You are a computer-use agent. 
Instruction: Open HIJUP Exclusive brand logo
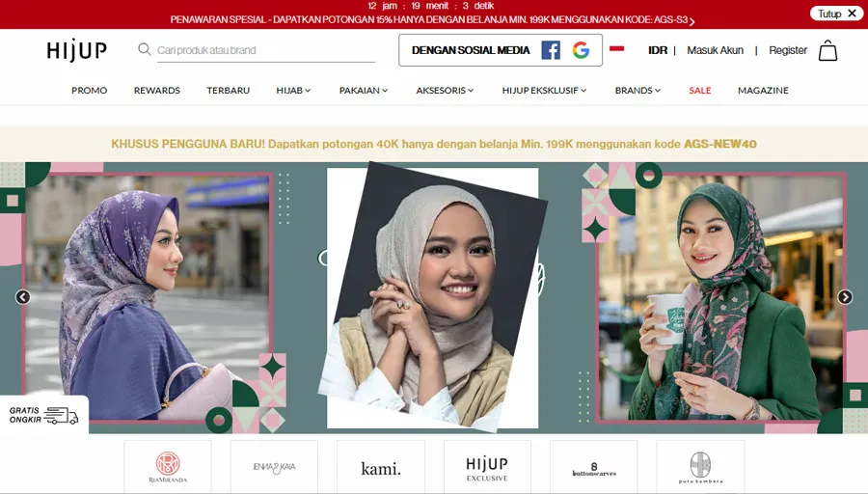[x=487, y=466]
